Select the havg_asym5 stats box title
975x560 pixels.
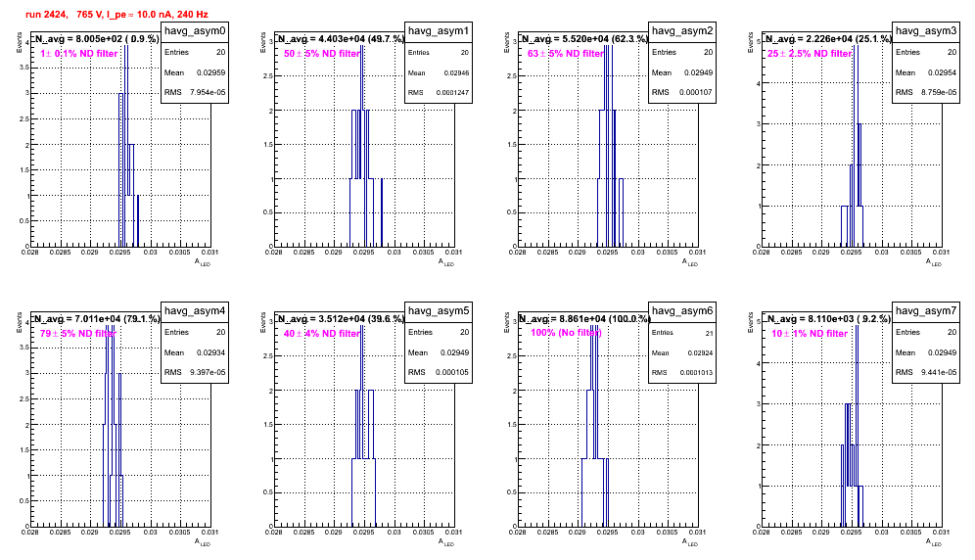[x=439, y=311]
